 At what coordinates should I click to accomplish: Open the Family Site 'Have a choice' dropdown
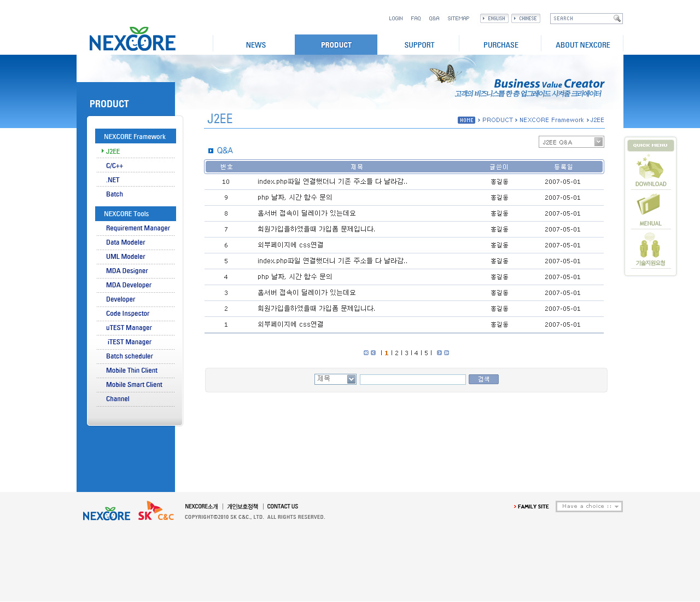tap(589, 506)
